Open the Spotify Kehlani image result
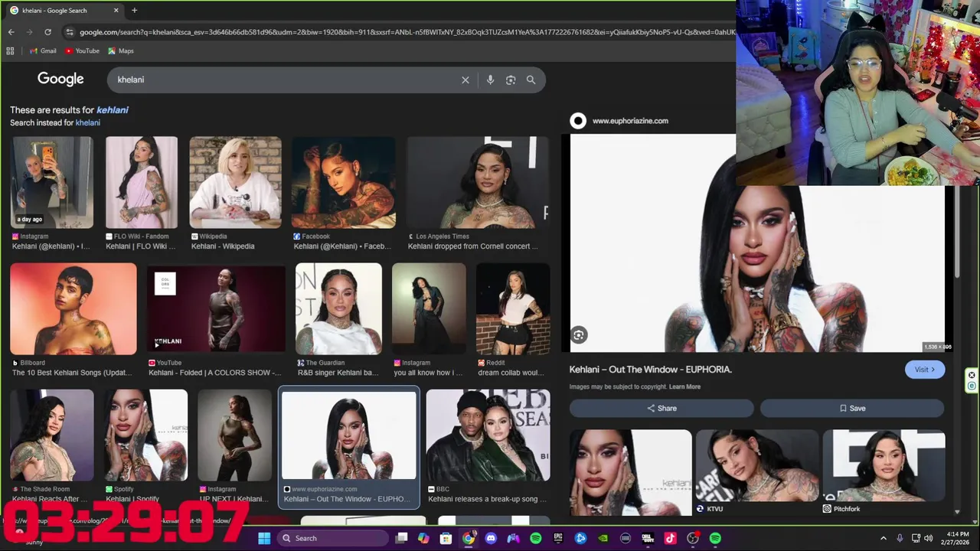This screenshot has width=980, height=551. 145,435
